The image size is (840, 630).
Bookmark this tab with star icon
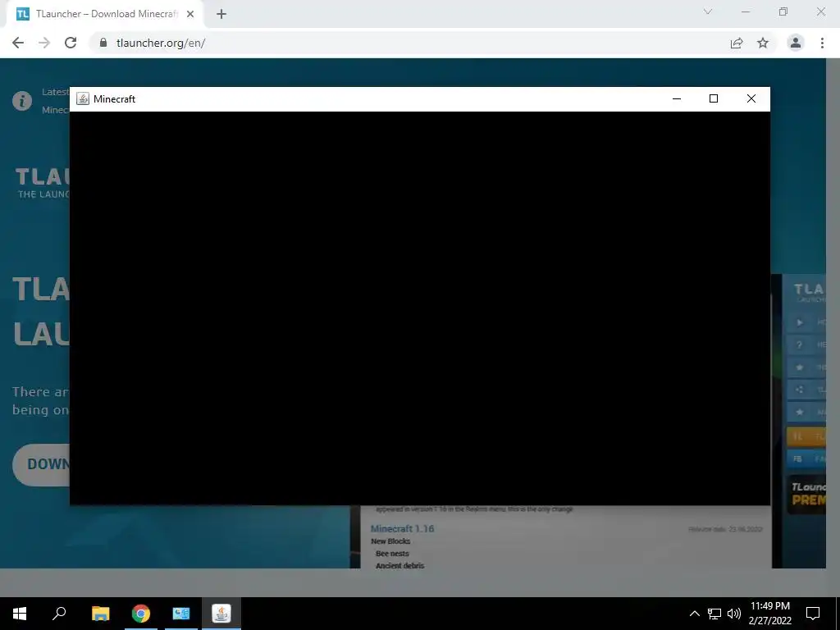(x=763, y=43)
